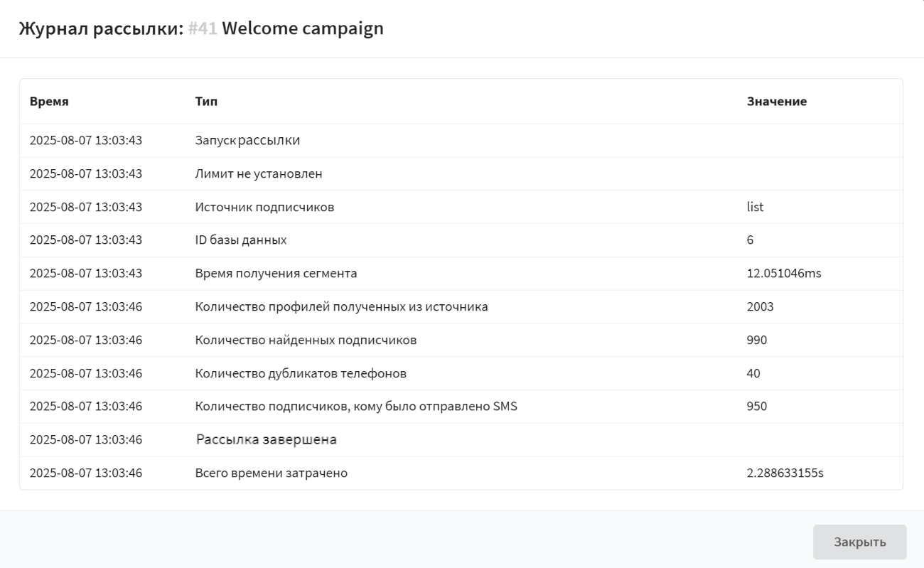
Task: Click the Значение column header
Action: [x=776, y=102]
